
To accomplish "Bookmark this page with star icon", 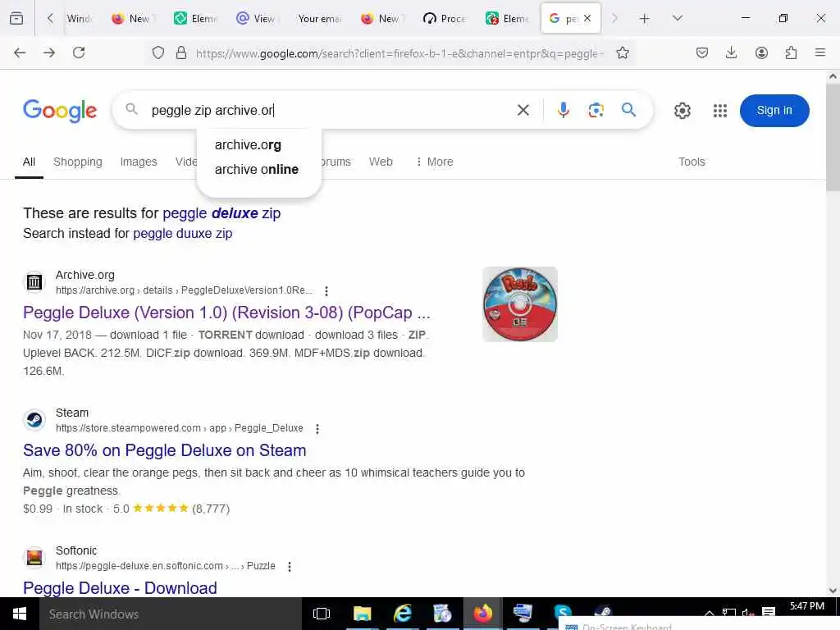I will tap(623, 52).
